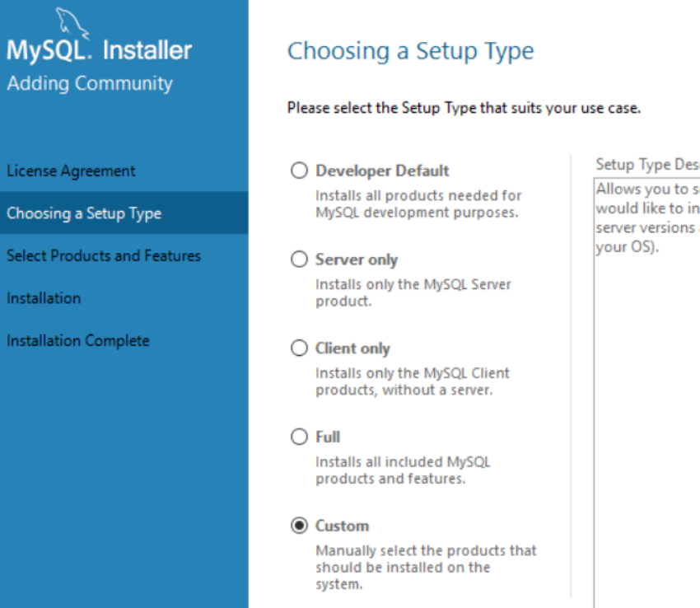Click the Choosing a Setup Type heading
This screenshot has height=608, width=700.
[x=411, y=51]
